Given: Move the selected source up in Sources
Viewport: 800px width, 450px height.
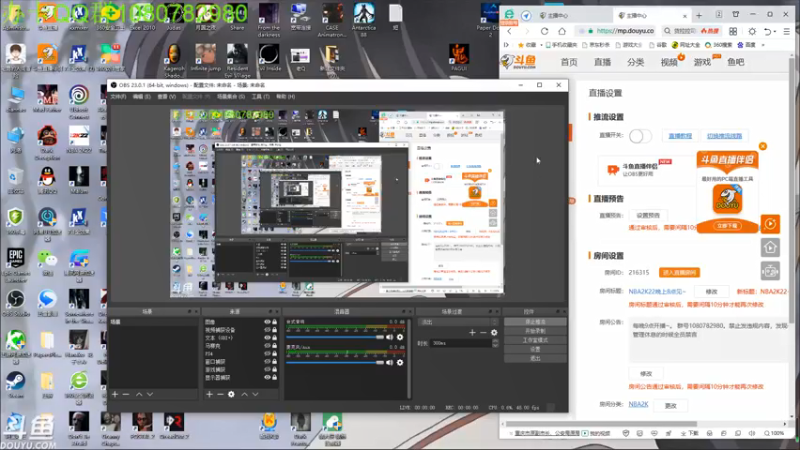Looking at the screenshot, I should pyautogui.click(x=244, y=394).
